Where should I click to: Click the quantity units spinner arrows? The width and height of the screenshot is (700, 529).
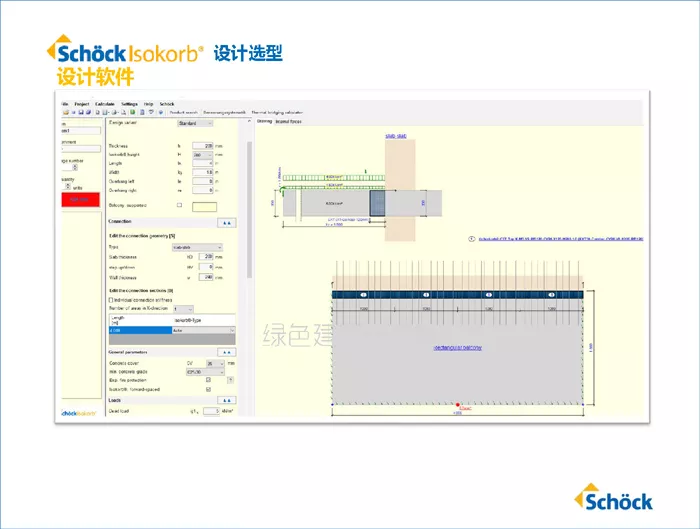click(68, 186)
